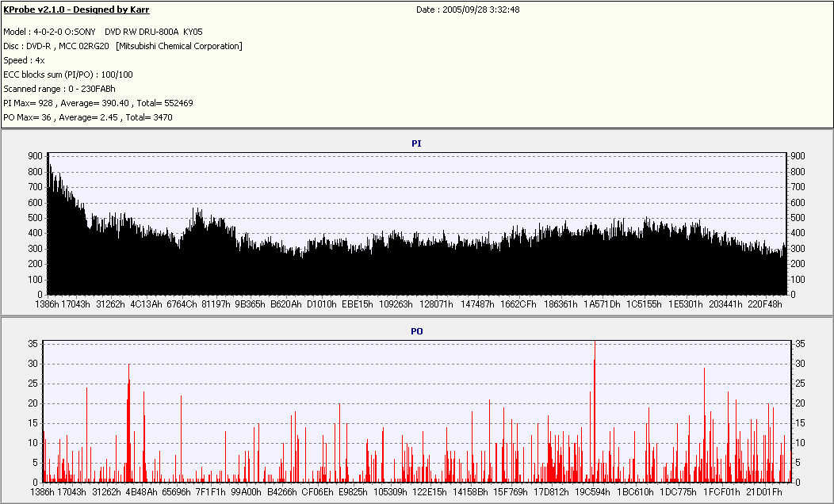Click the D1010h label on PI x-axis
This screenshot has width=834, height=504.
(323, 304)
